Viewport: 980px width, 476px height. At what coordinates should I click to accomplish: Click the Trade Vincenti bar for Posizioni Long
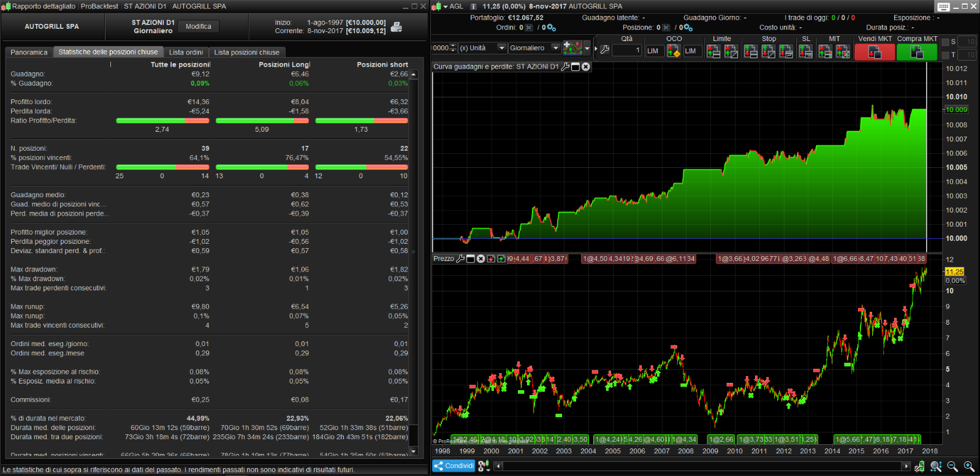pos(262,167)
